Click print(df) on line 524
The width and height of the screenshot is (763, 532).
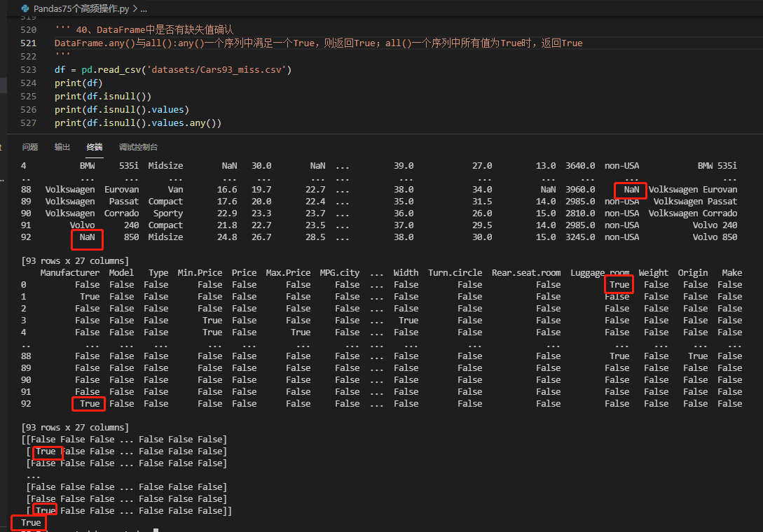pos(78,83)
